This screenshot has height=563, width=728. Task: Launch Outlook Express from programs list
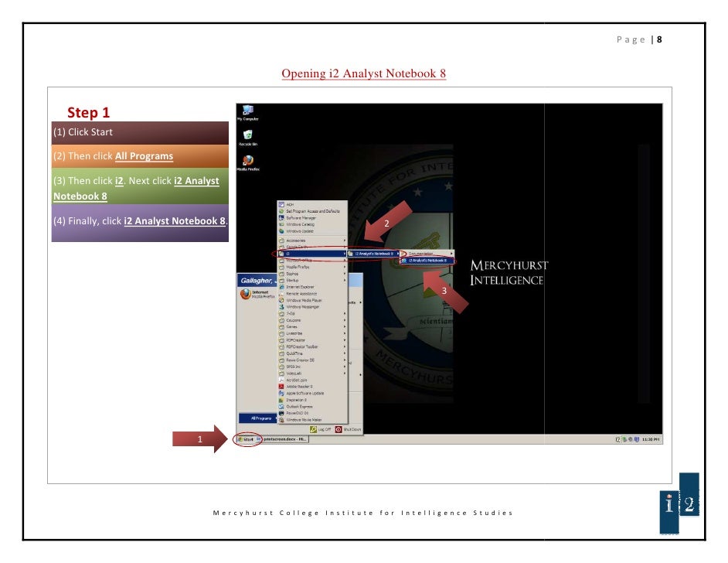(x=312, y=407)
